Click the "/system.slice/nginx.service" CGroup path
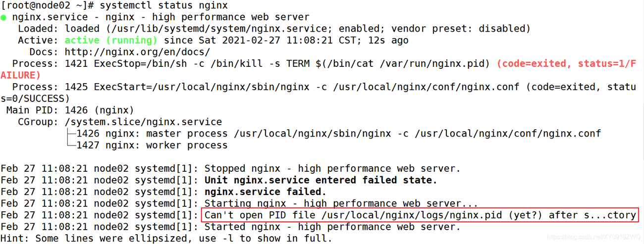The height and width of the screenshot is (244, 644). coord(143,122)
